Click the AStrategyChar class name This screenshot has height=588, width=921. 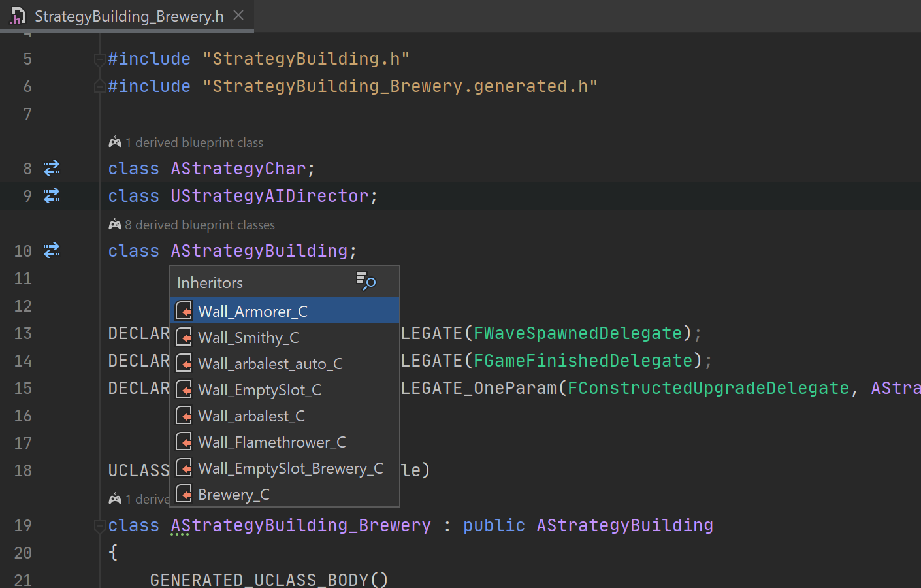coord(238,169)
